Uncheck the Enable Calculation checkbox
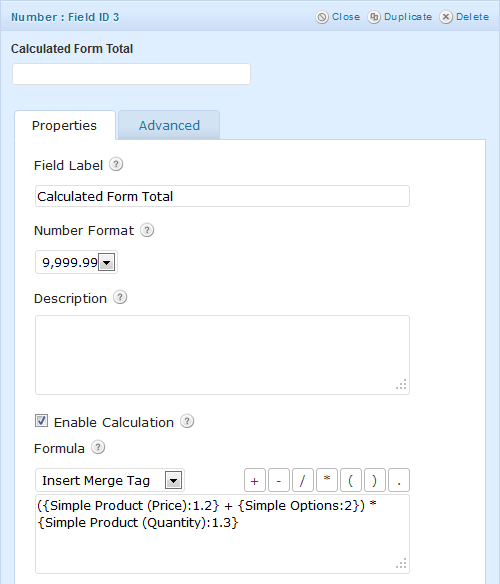This screenshot has height=584, width=500. [41, 421]
